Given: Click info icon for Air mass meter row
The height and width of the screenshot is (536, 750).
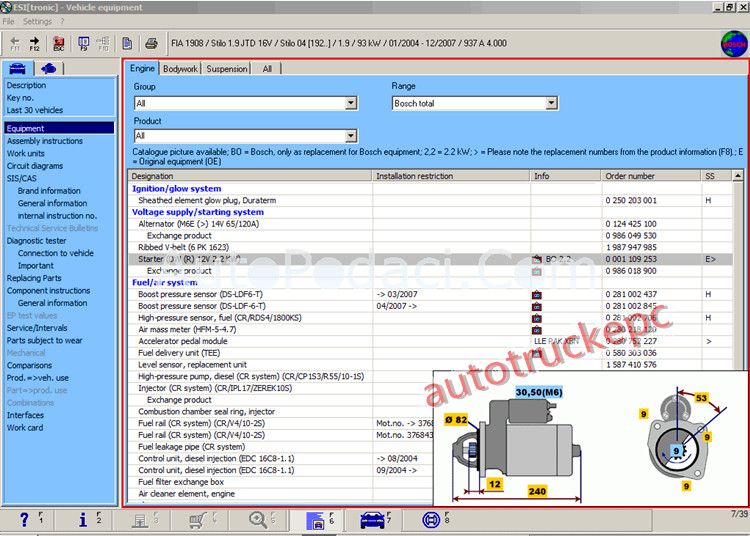Looking at the screenshot, I should [x=537, y=330].
